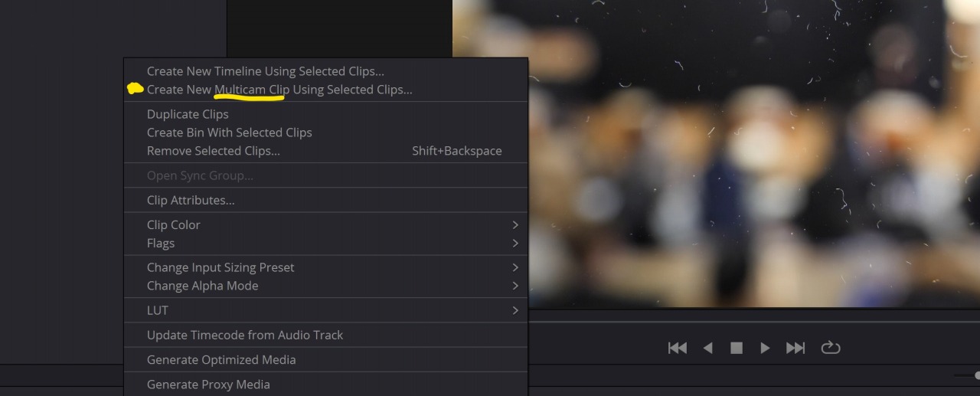Play the clip in reverse

tap(708, 348)
